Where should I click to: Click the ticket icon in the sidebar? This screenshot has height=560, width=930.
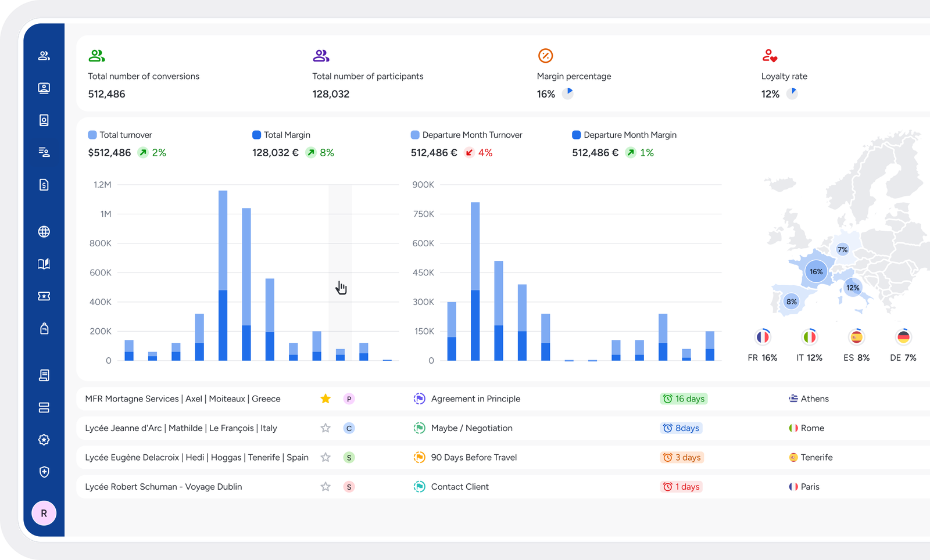click(44, 296)
